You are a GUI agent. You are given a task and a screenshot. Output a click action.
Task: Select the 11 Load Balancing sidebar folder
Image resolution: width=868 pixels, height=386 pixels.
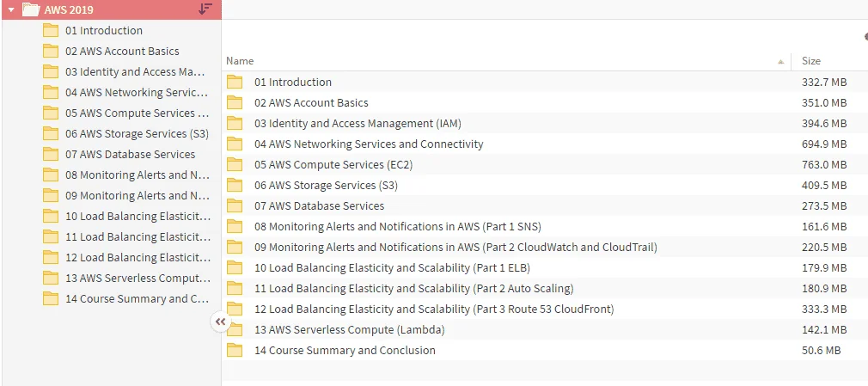tap(138, 236)
